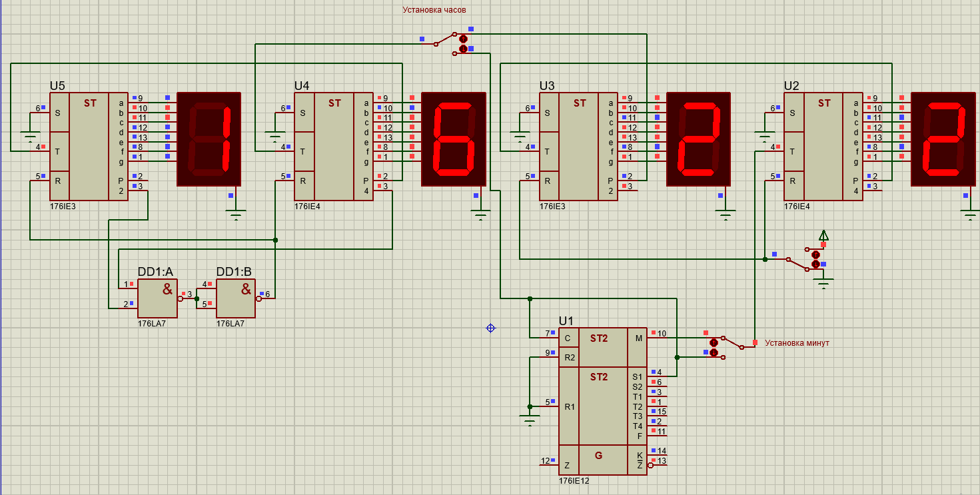
Task: Click the down arrow of the minutes-setting switch
Action: (713, 352)
